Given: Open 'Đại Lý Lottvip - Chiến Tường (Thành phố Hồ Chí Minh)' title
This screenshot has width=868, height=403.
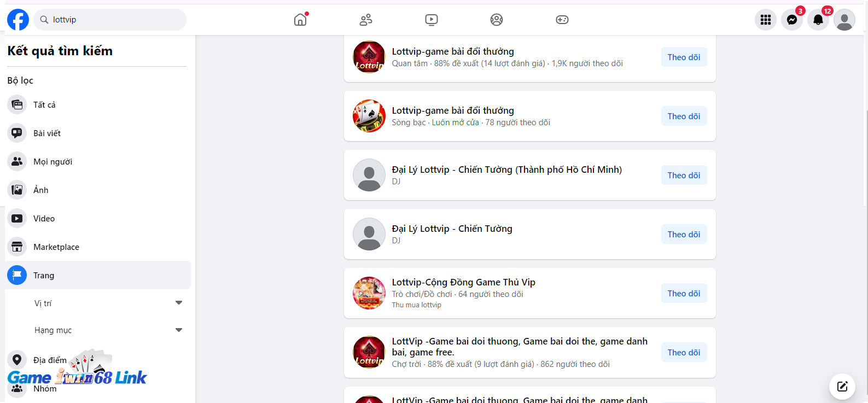Looking at the screenshot, I should pos(506,170).
